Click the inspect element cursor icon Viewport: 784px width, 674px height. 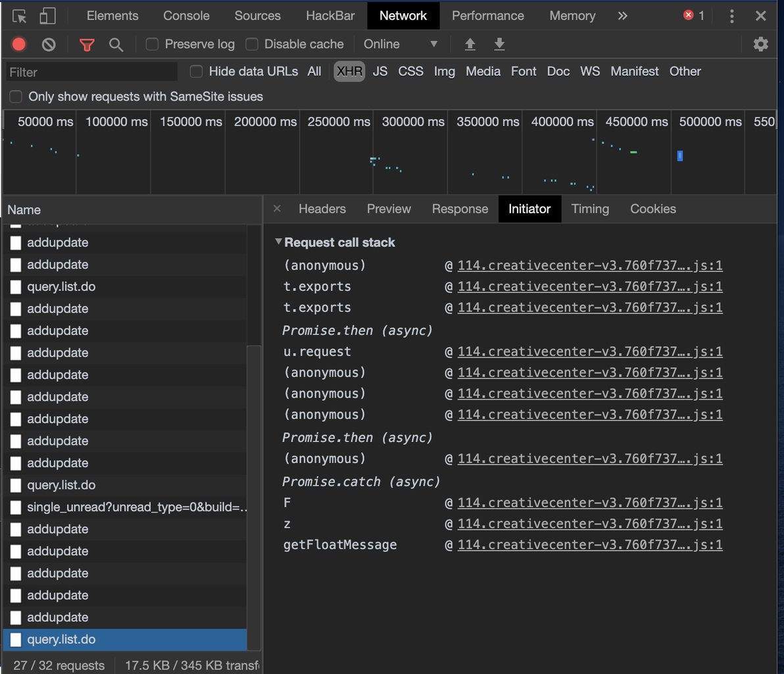(19, 16)
